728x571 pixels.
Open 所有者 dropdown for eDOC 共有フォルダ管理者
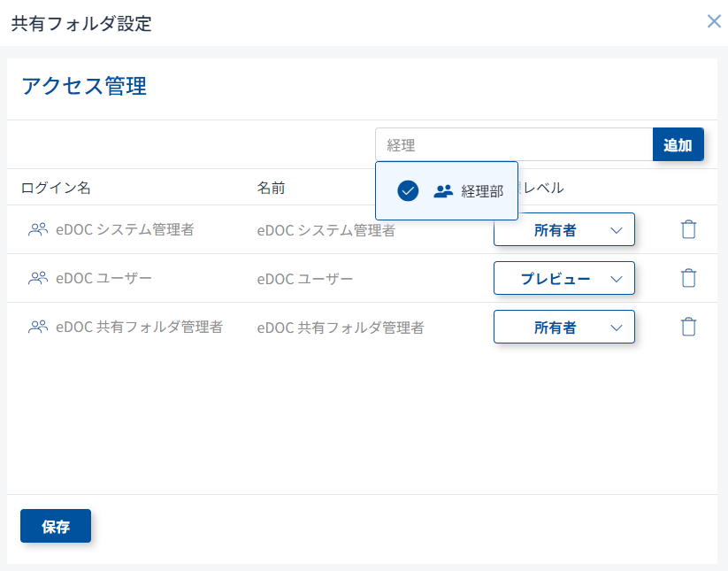tap(564, 327)
